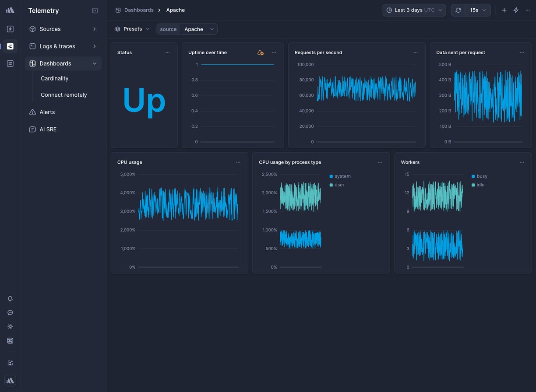Open the 15s refresh interval dropdown

(x=478, y=10)
